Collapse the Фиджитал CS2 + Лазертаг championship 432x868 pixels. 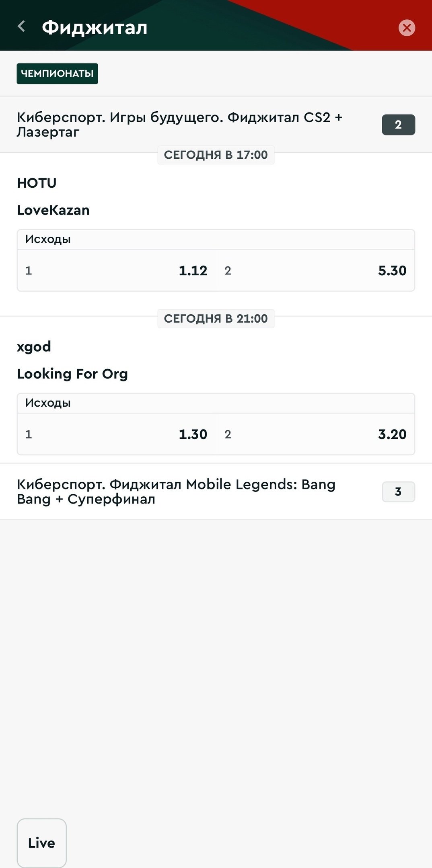(x=179, y=125)
